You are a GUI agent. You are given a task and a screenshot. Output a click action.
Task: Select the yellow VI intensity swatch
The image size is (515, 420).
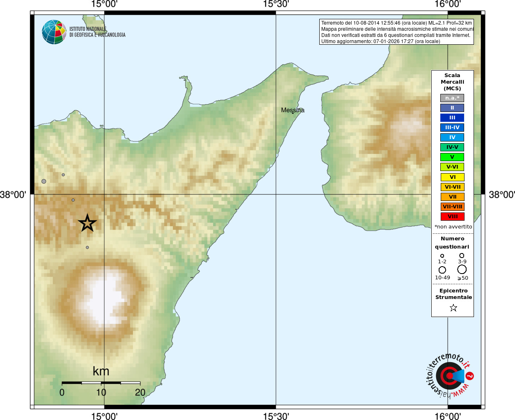pyautogui.click(x=452, y=177)
